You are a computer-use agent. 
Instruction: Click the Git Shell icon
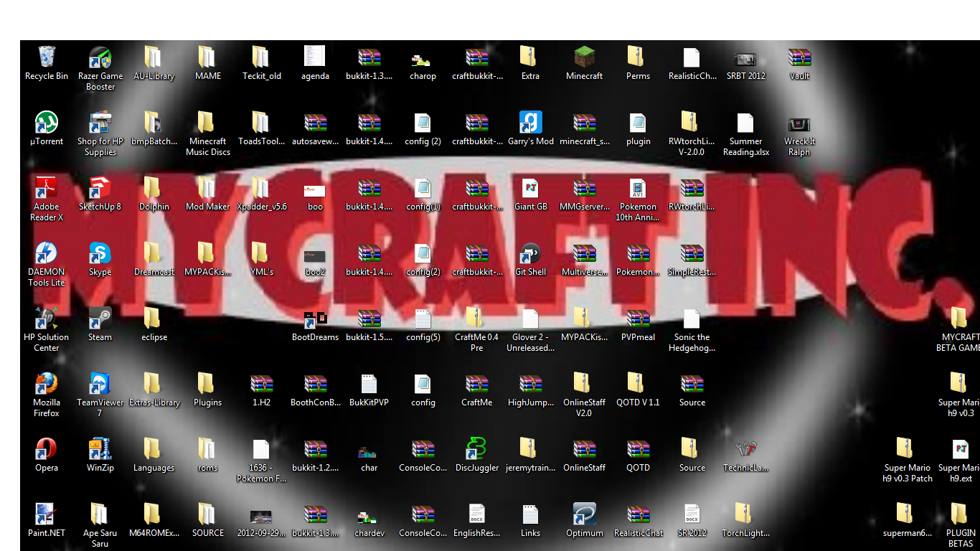pos(531,253)
